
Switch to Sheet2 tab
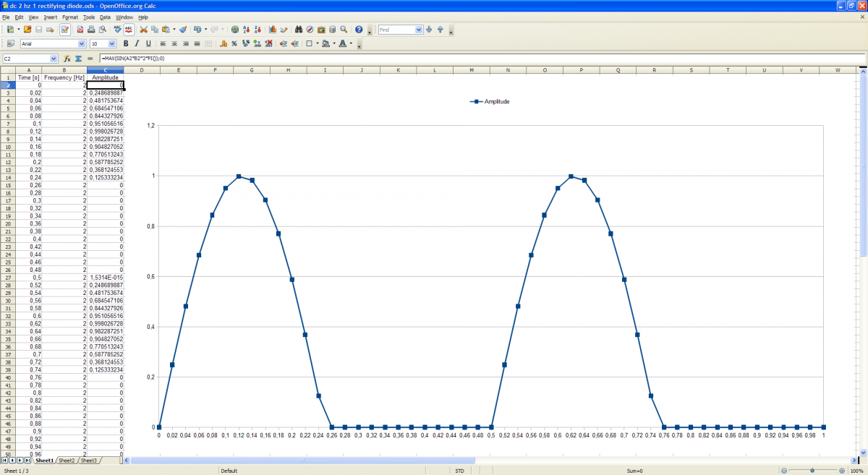(67, 461)
